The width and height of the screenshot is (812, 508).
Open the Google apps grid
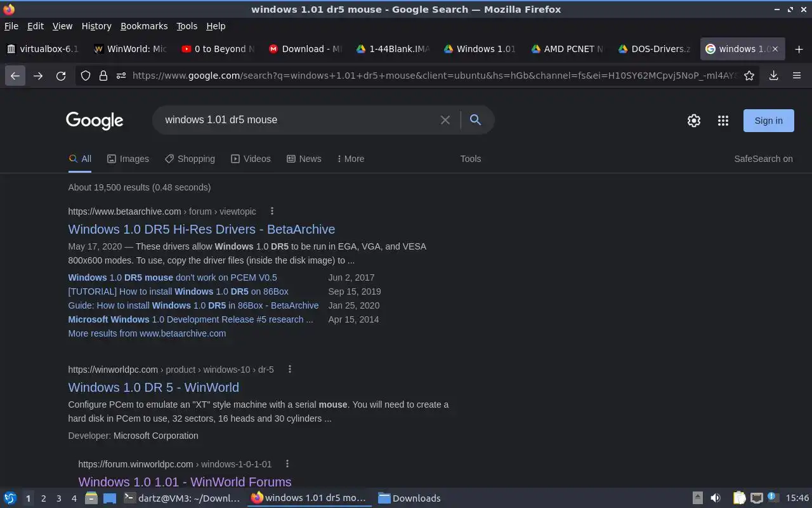click(x=723, y=121)
